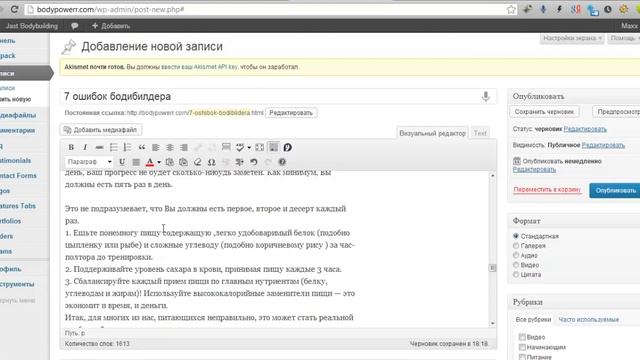The image size is (640, 360).
Task: Publish the post with Опубликовать button
Action: [615, 191]
